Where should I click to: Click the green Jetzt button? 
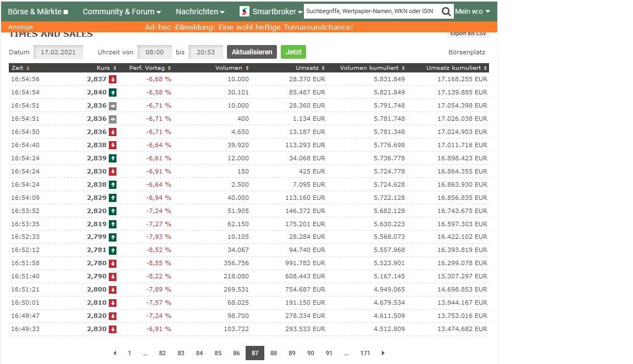click(293, 52)
